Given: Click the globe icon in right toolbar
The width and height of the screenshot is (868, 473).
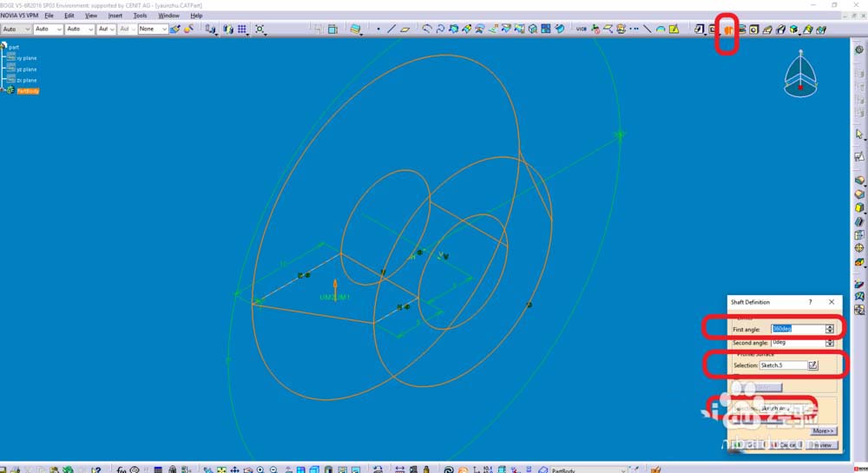Looking at the screenshot, I should [x=859, y=248].
